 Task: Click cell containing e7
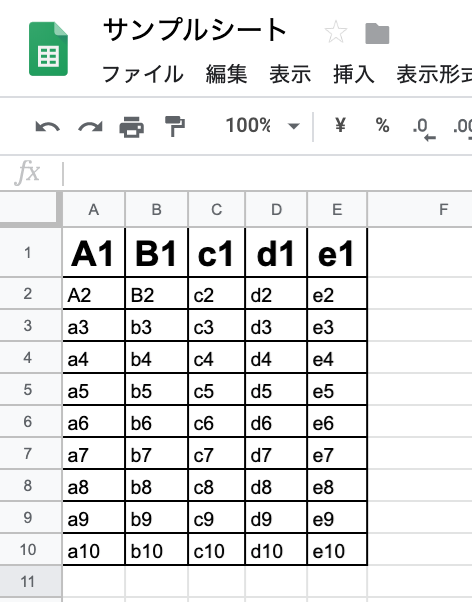pos(337,453)
